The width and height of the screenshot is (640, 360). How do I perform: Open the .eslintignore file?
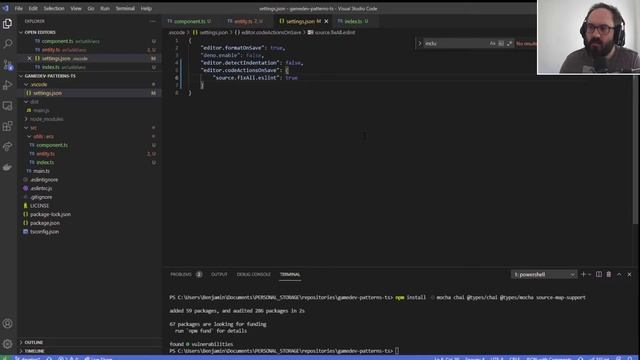(44, 180)
